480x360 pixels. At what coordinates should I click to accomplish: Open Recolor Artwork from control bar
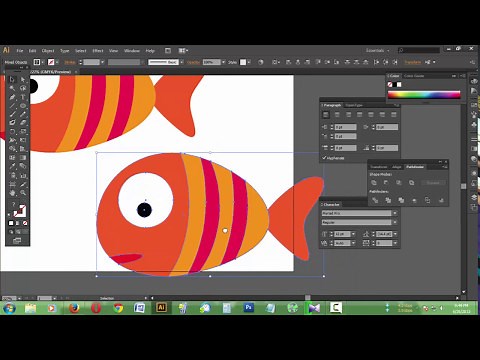click(x=261, y=62)
